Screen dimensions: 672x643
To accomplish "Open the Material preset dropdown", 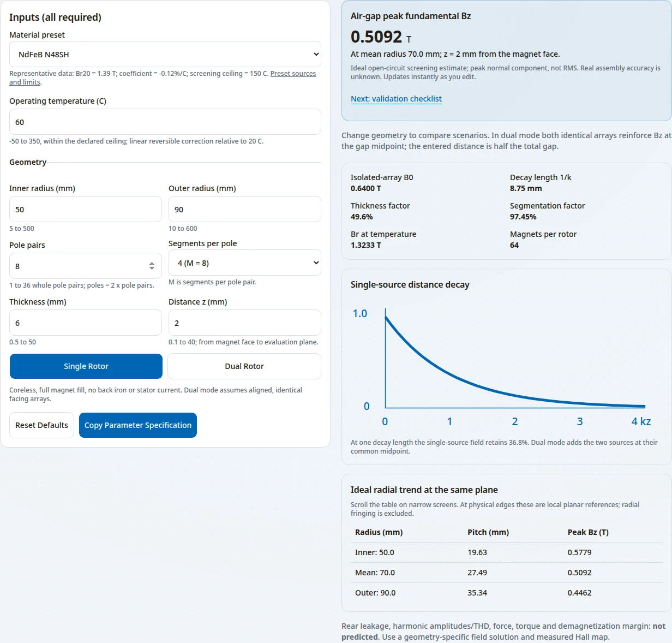I will (165, 55).
